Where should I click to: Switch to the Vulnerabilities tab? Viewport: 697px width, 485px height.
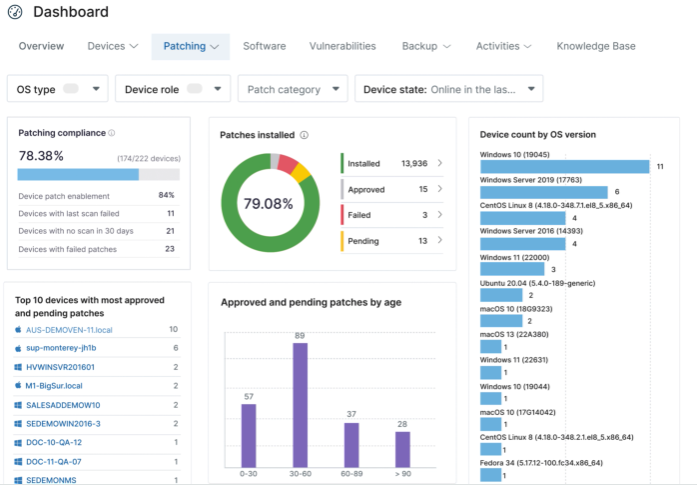(x=342, y=46)
